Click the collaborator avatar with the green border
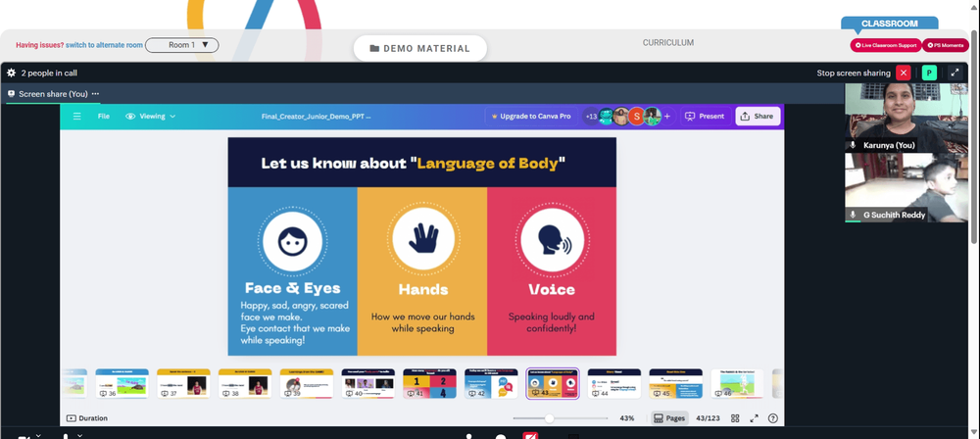Viewport: 980px width, 439px height. coord(652,117)
